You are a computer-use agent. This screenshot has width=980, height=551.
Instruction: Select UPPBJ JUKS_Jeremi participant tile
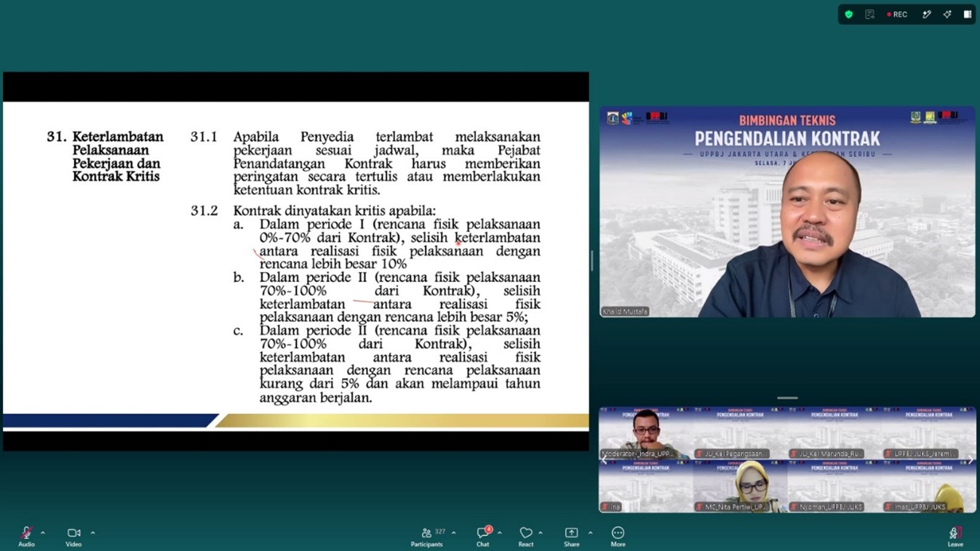(x=929, y=433)
